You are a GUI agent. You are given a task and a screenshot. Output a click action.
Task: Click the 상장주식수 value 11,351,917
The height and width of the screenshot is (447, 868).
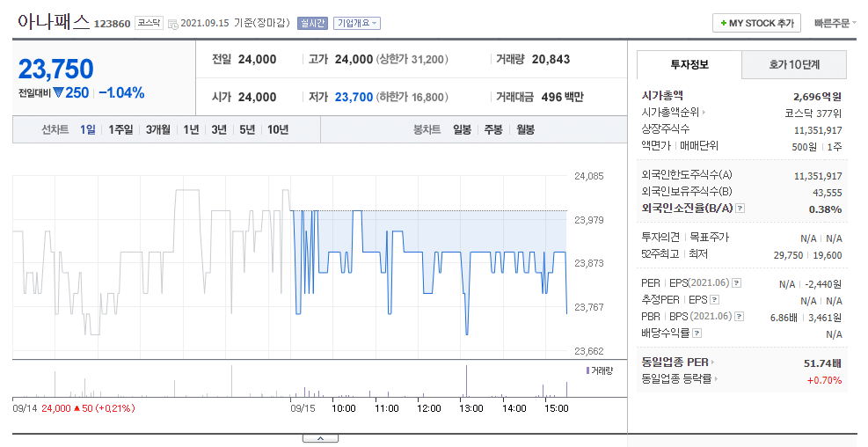[818, 130]
